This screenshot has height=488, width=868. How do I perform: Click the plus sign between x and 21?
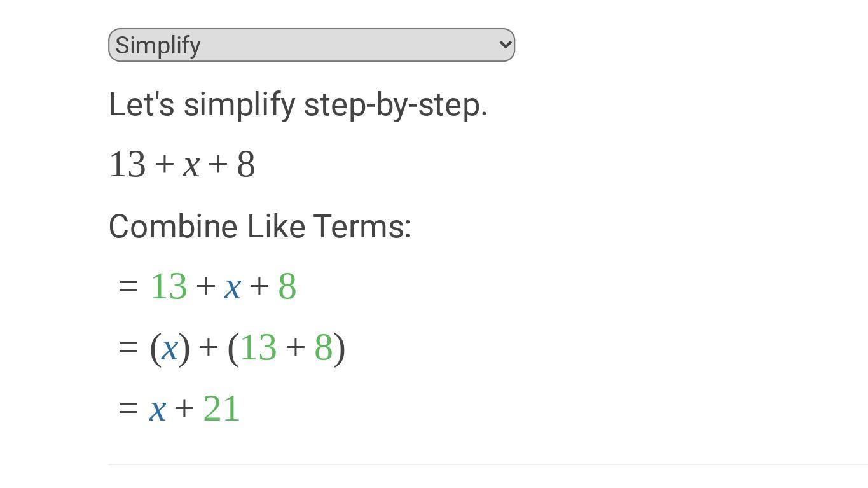[184, 408]
